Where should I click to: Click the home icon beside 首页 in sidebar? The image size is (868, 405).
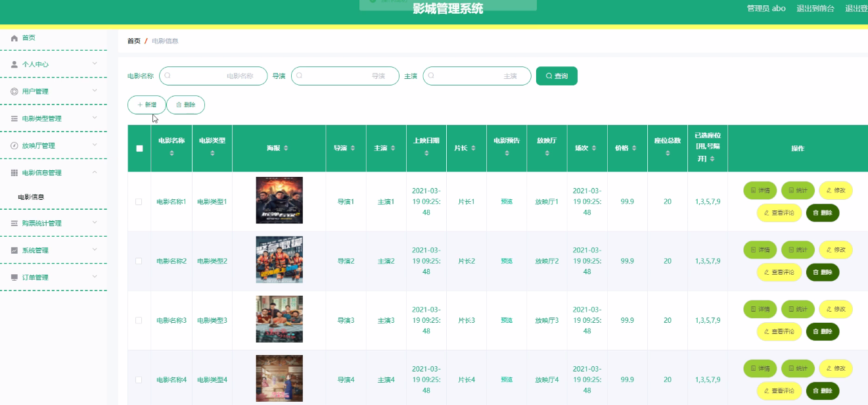[x=14, y=38]
